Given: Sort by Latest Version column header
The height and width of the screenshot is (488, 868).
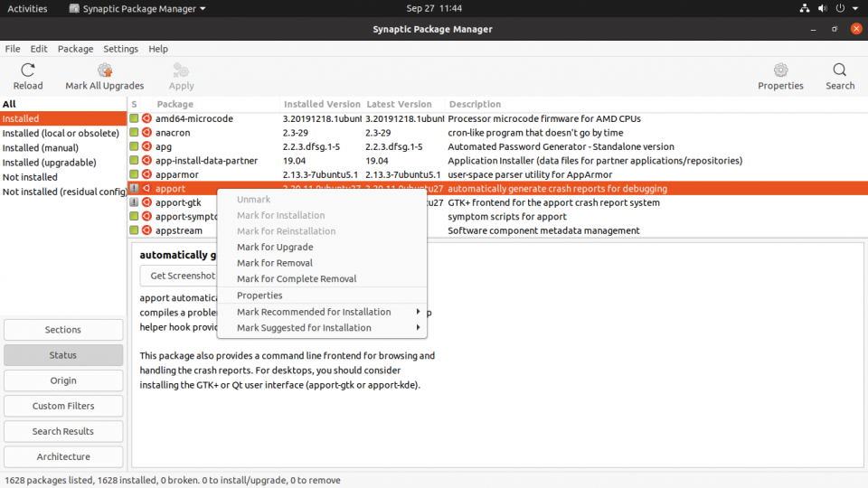Looking at the screenshot, I should point(403,104).
